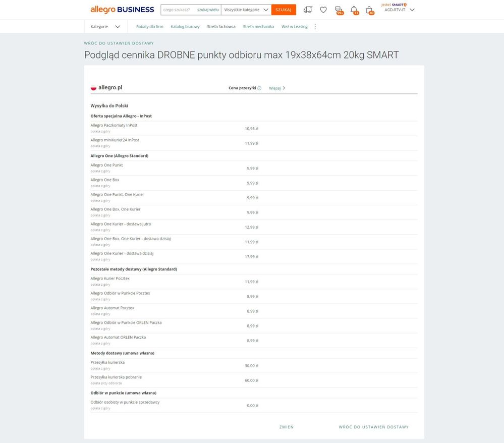The image size is (504, 443).
Task: Select row 'Allegro Automat Pocztex'
Action: pyautogui.click(x=254, y=311)
